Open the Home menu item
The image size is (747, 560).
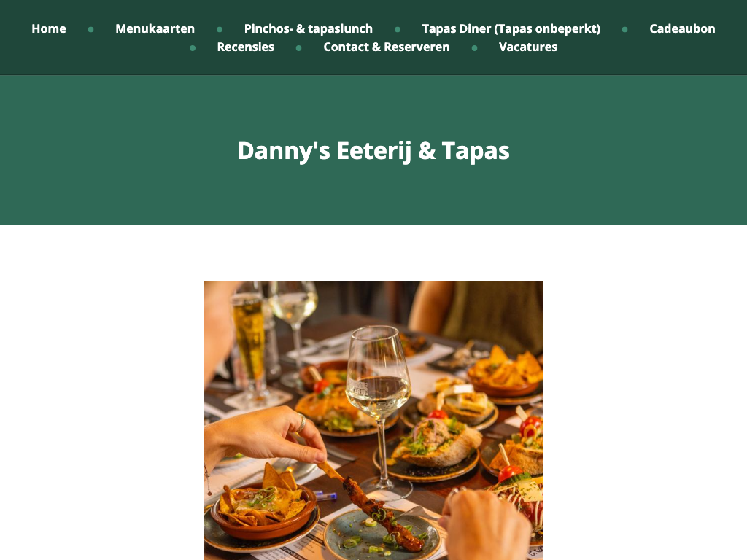click(x=49, y=28)
